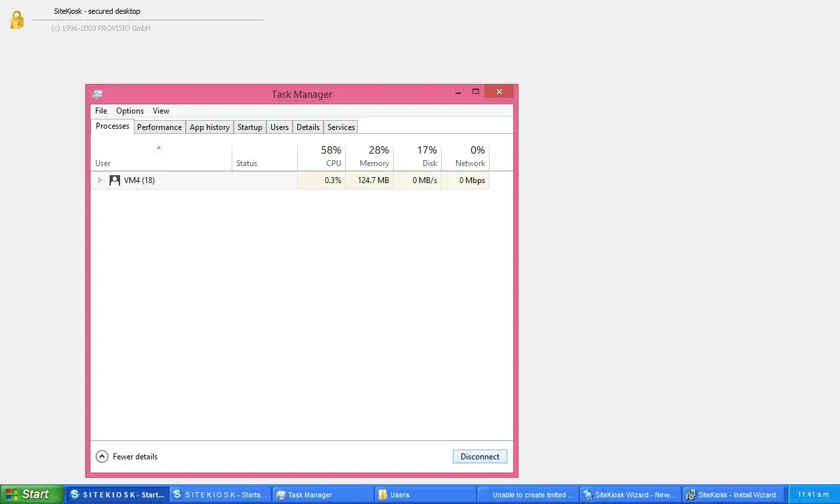Click the taskbar clock showing 11:41 a.m.
Image resolution: width=840 pixels, height=504 pixels.
[813, 495]
